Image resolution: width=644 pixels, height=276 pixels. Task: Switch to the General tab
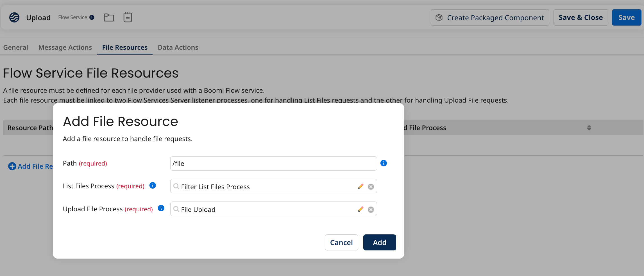click(x=15, y=47)
